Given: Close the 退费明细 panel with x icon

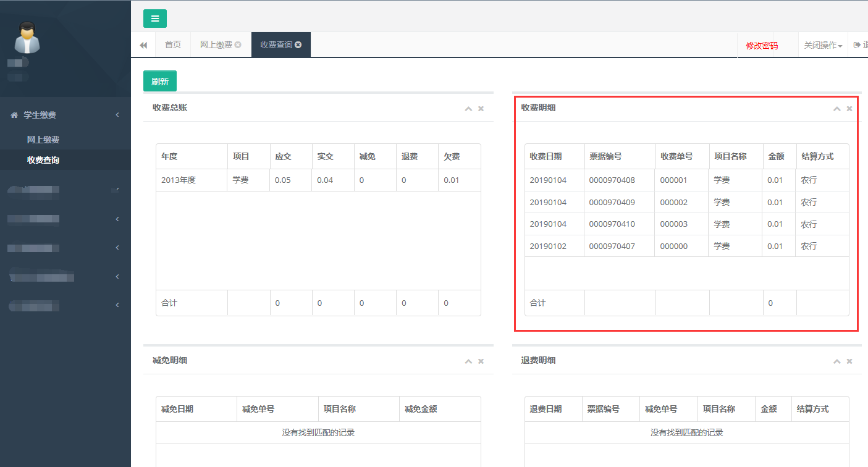Looking at the screenshot, I should tap(849, 361).
